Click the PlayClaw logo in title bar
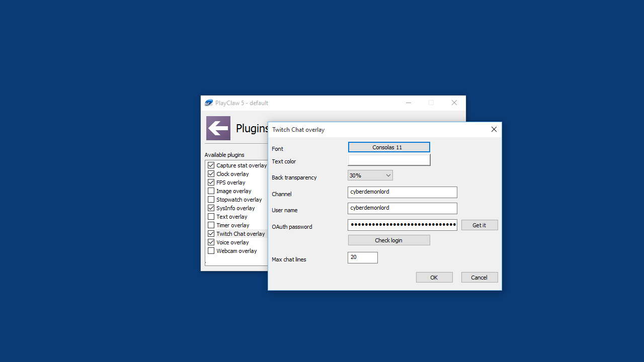The height and width of the screenshot is (362, 644). 209,103
